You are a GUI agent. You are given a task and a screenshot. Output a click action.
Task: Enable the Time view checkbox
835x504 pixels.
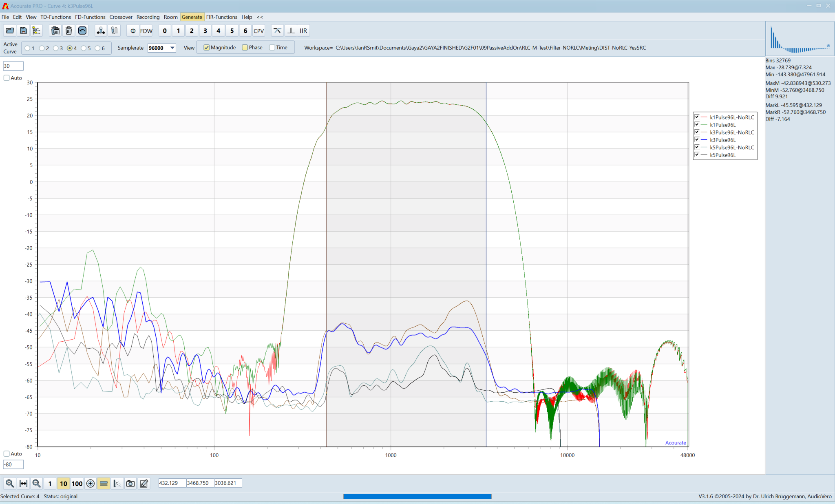click(x=272, y=47)
